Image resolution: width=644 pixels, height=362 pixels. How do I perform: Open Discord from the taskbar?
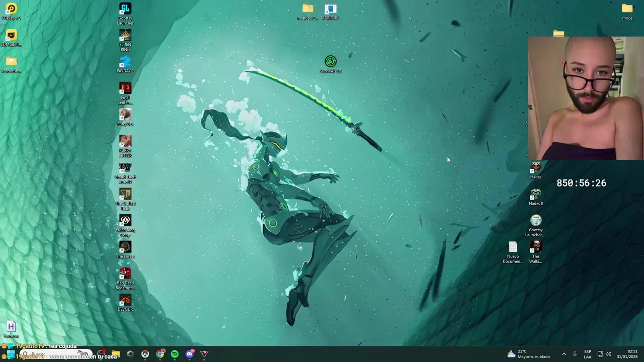[190, 354]
